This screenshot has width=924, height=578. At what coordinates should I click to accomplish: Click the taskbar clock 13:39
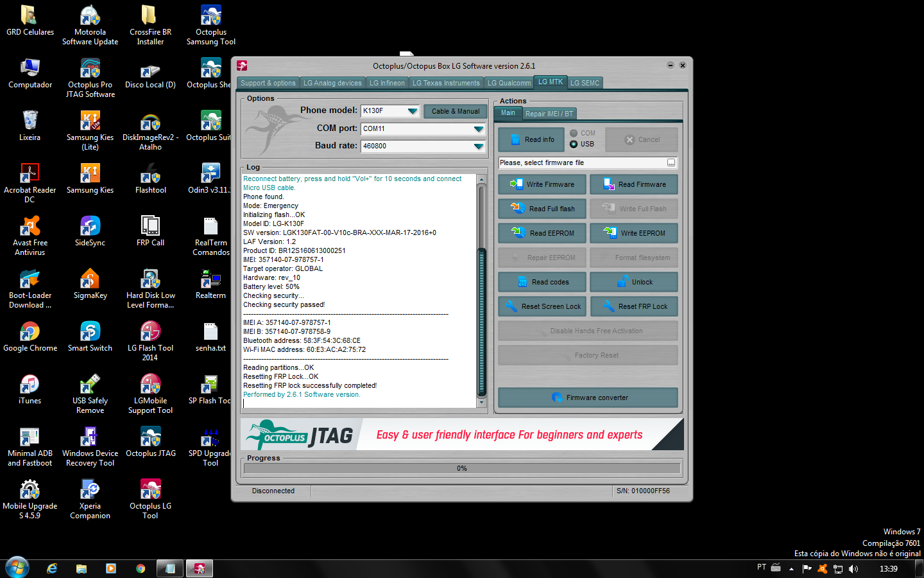point(888,568)
